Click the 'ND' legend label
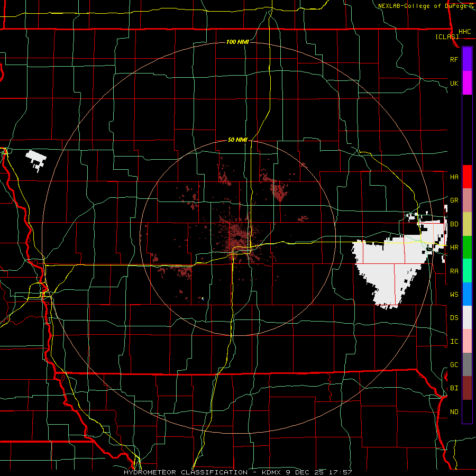 pos(454,412)
